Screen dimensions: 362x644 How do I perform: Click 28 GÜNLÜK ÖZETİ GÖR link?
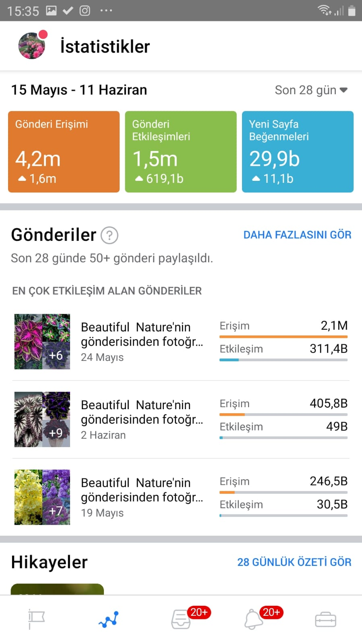coord(294,562)
